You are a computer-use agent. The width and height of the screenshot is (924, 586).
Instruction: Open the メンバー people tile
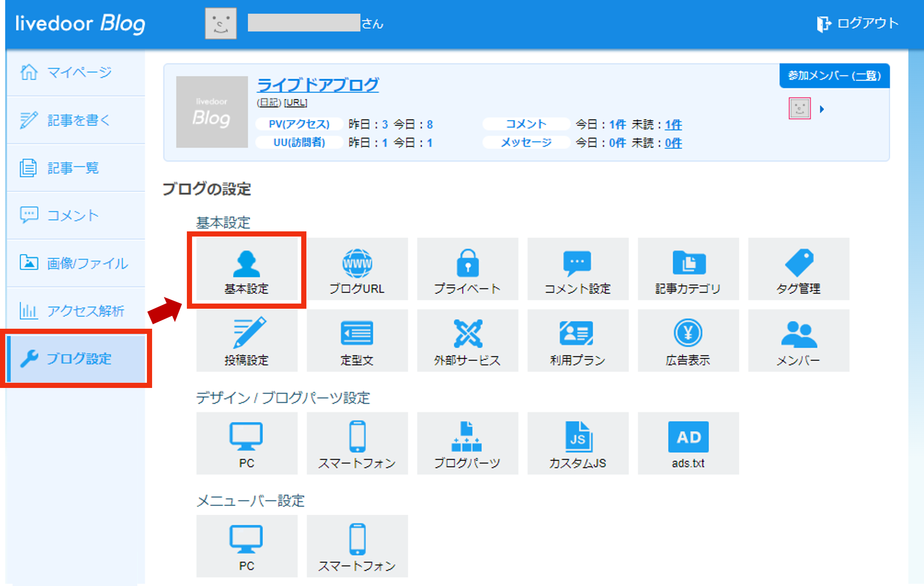[x=799, y=341]
